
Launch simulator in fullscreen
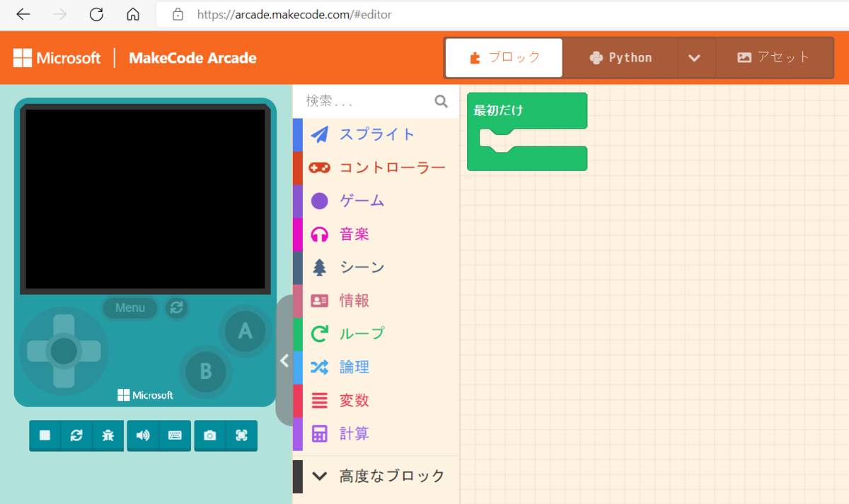pyautogui.click(x=241, y=435)
